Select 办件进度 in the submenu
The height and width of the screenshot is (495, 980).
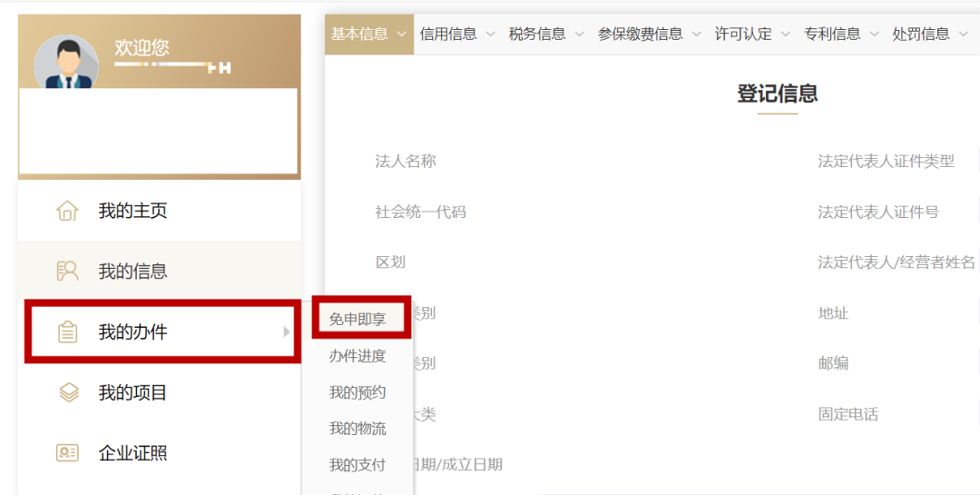pos(358,356)
